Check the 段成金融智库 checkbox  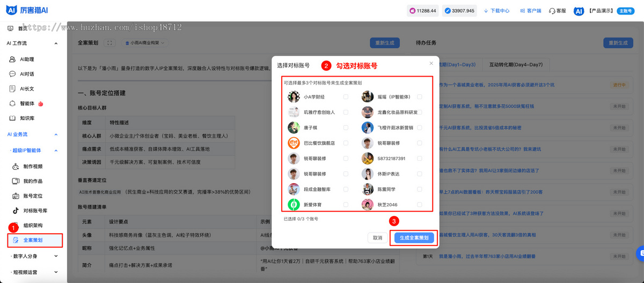(x=346, y=189)
